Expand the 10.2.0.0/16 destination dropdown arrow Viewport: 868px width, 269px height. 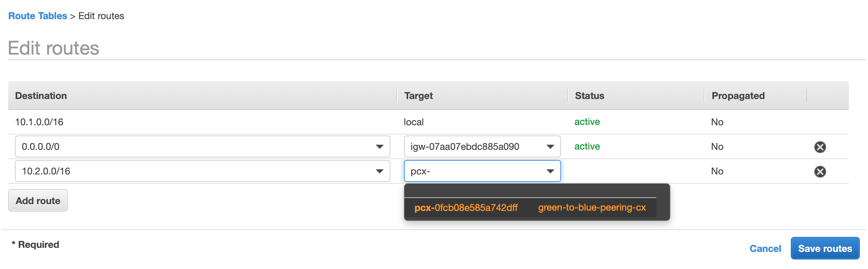[379, 171]
